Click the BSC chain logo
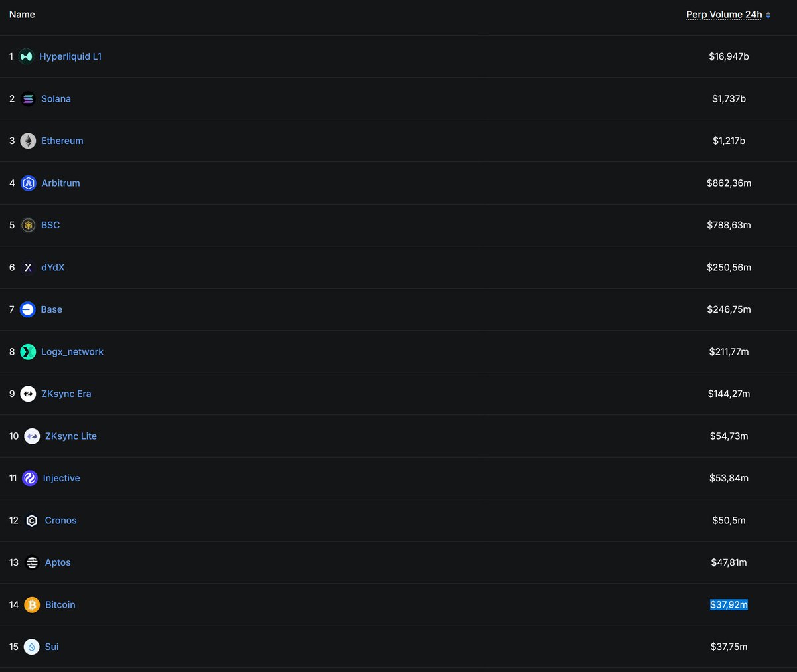This screenshot has width=797, height=672. pos(28,225)
